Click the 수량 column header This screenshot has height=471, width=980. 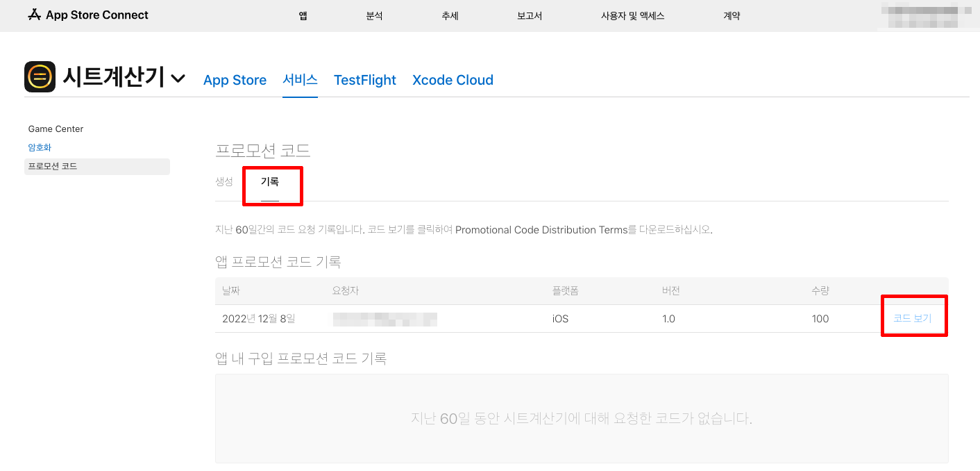click(x=820, y=290)
